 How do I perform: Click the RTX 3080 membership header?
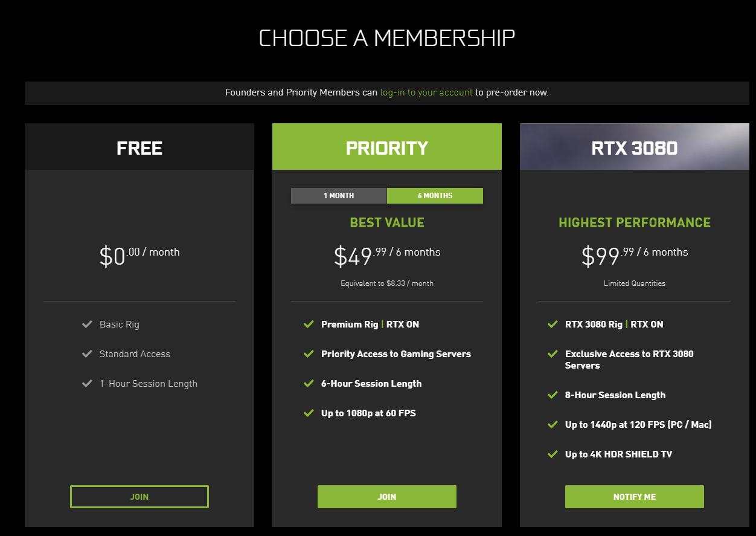point(634,146)
